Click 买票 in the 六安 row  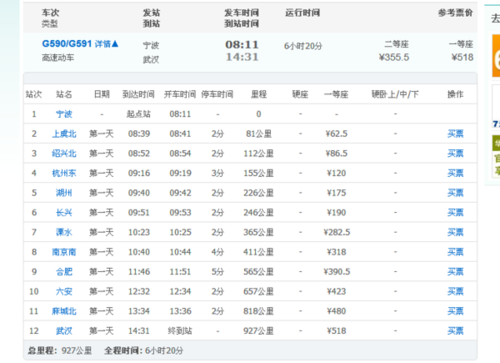tap(455, 291)
